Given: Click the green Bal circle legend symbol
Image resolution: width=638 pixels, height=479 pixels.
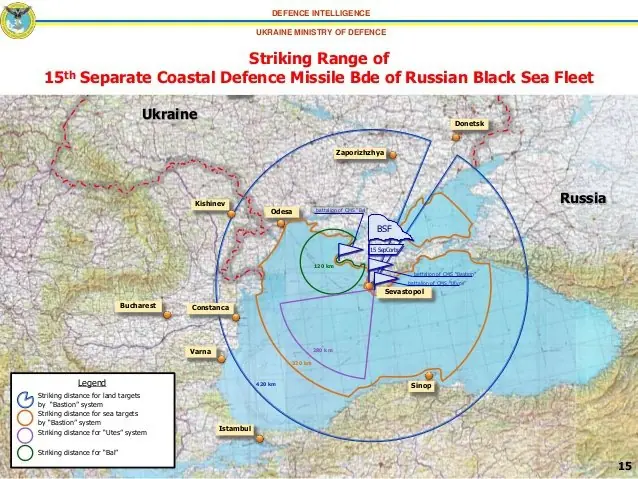Looking at the screenshot, I should click(25, 453).
